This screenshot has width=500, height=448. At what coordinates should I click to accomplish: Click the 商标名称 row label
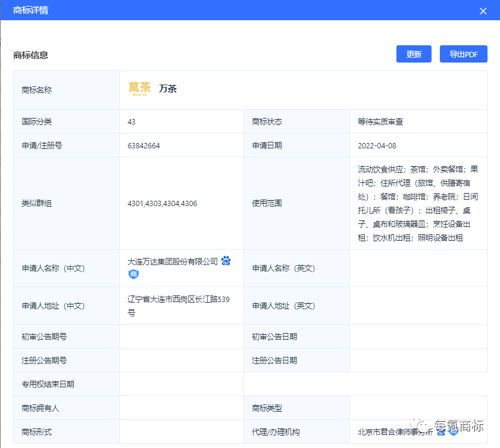pyautogui.click(x=37, y=90)
